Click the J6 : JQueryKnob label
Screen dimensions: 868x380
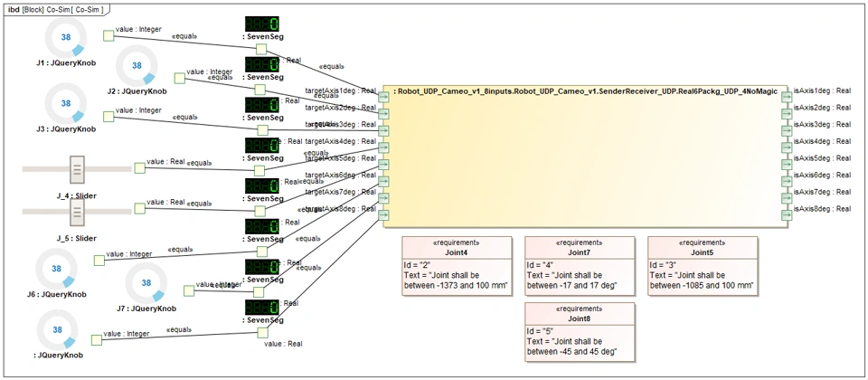(56, 295)
